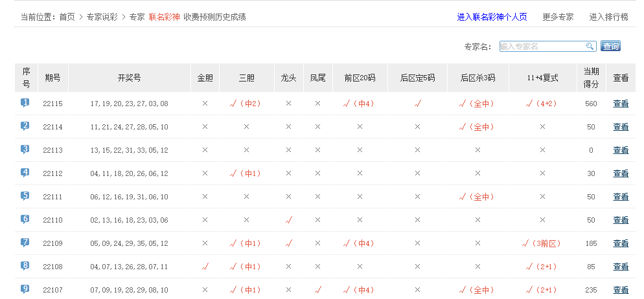Click the number 1 row badge icon

[25, 103]
